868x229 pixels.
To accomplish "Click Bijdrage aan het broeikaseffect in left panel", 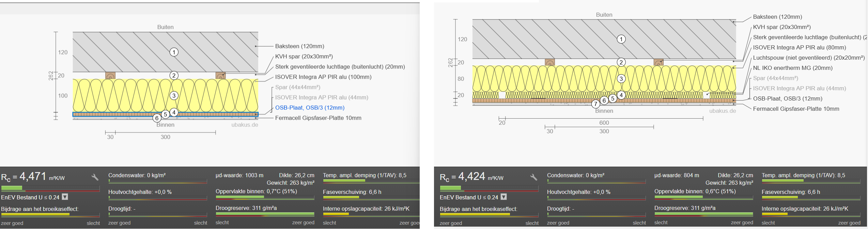I will (x=40, y=209).
